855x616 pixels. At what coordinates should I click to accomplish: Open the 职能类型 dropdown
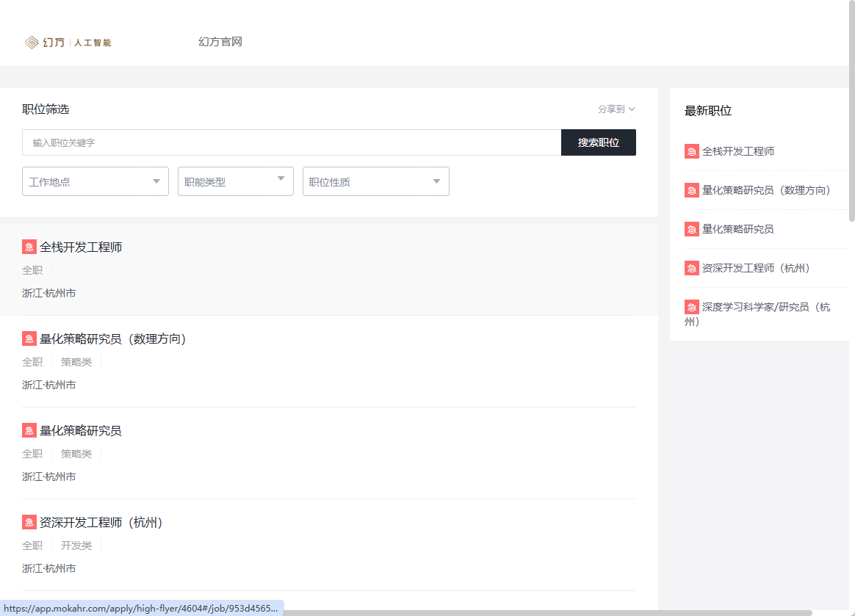point(235,181)
